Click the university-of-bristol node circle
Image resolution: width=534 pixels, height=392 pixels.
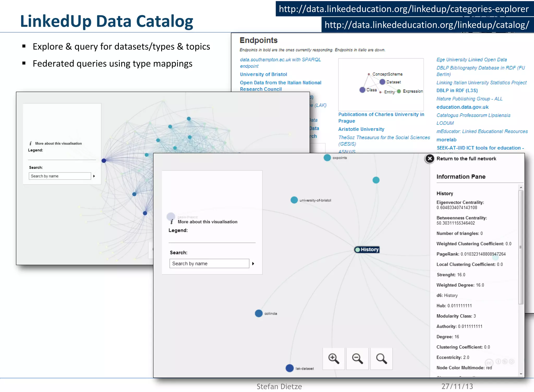294,200
